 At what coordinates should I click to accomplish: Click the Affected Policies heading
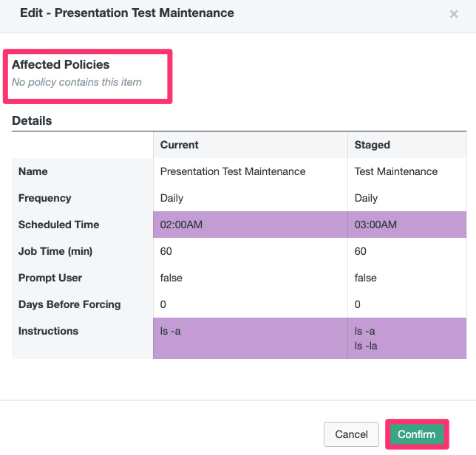(61, 65)
